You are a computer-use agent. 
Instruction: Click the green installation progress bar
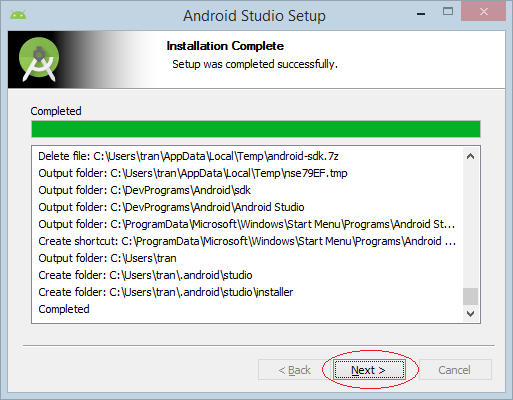pos(256,129)
